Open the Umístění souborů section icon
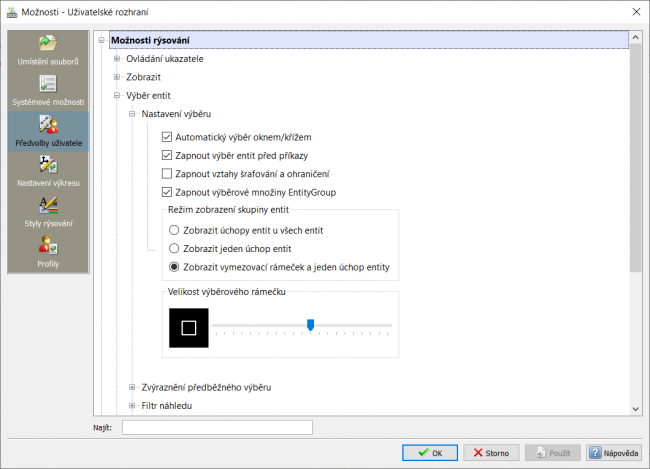The width and height of the screenshot is (650, 469). (x=48, y=43)
